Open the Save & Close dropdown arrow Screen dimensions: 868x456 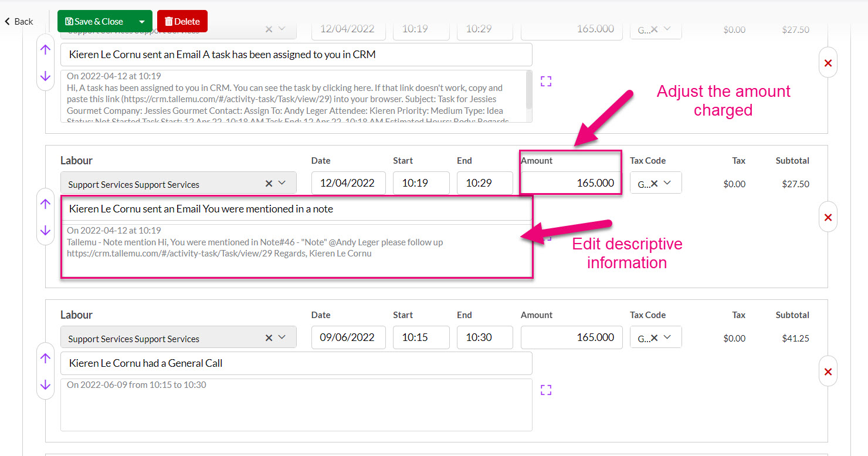pos(141,22)
